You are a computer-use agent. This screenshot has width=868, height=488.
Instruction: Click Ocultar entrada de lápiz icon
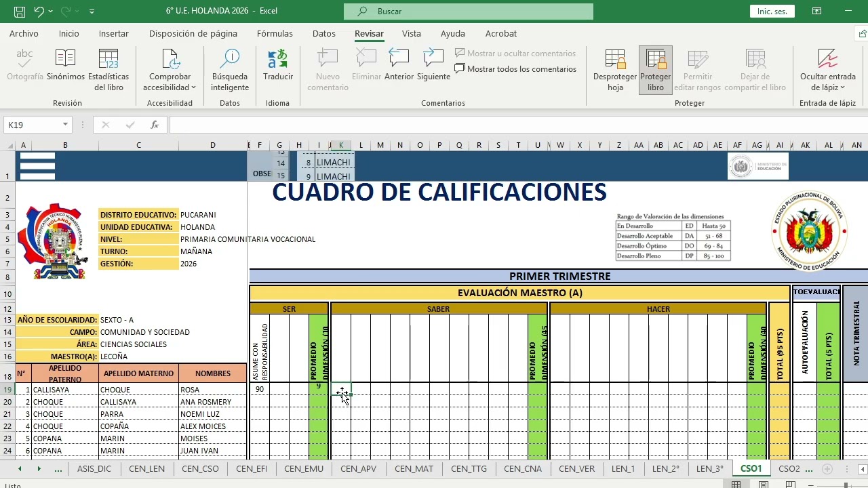(x=828, y=60)
